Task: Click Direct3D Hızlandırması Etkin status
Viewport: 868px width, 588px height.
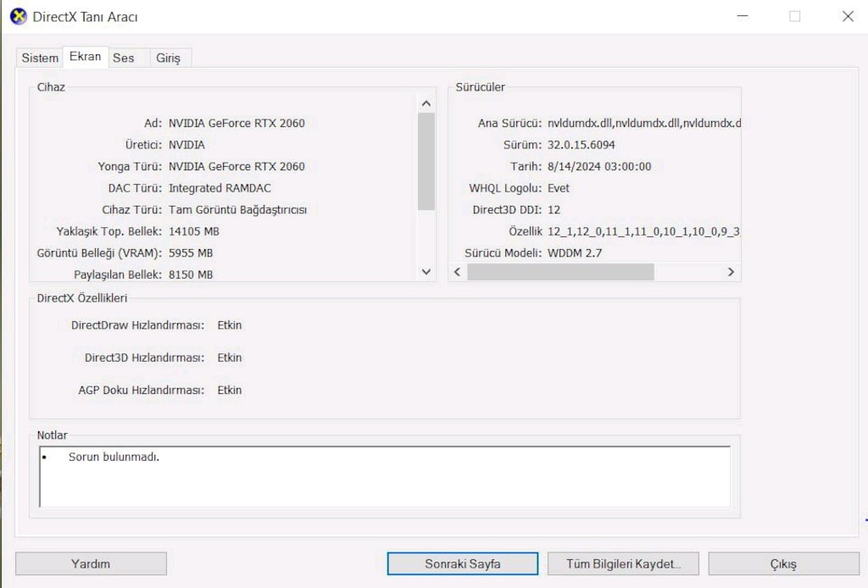Action: [x=230, y=358]
